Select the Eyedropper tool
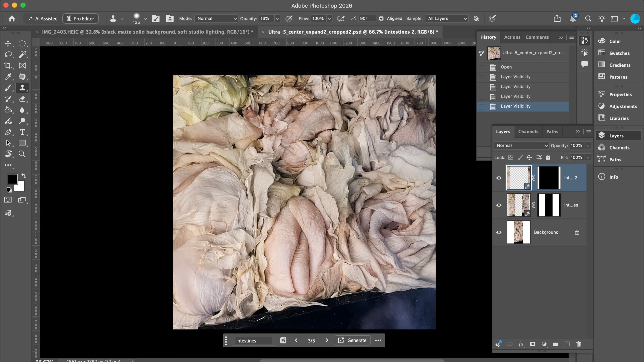The width and height of the screenshot is (644, 362). pyautogui.click(x=8, y=77)
